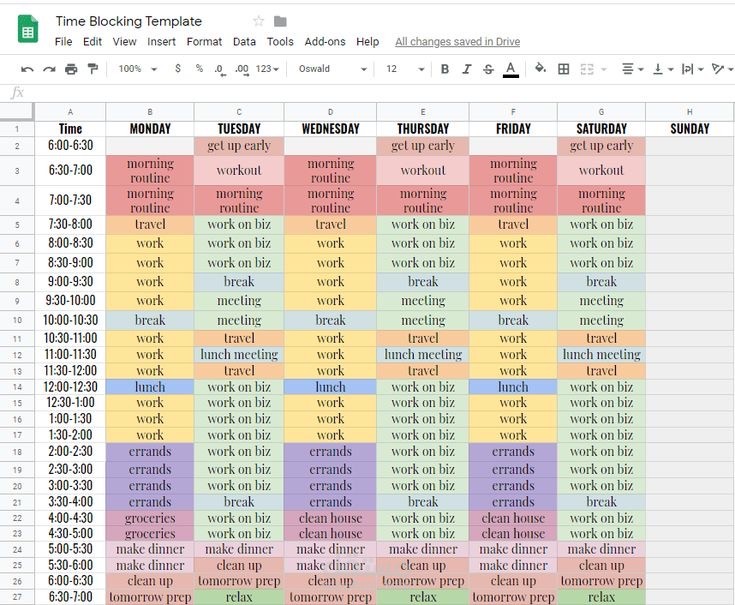Select Saturday's lunch meeting cell
Viewport: 735px width, 605px height.
601,355
